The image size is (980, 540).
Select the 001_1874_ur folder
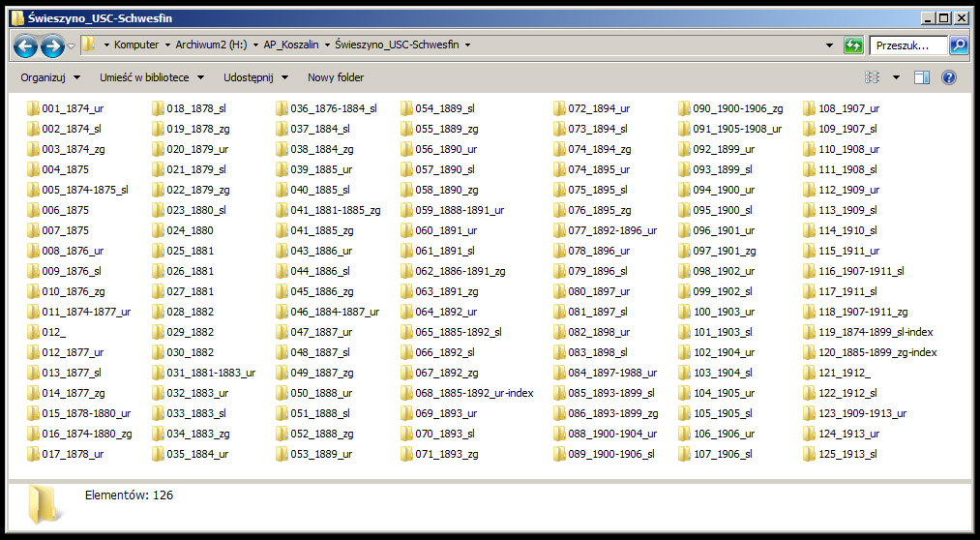click(x=72, y=108)
